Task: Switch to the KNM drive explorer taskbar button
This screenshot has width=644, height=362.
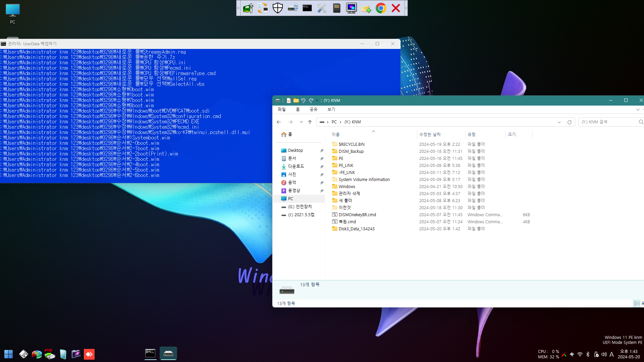Action: pyautogui.click(x=168, y=353)
